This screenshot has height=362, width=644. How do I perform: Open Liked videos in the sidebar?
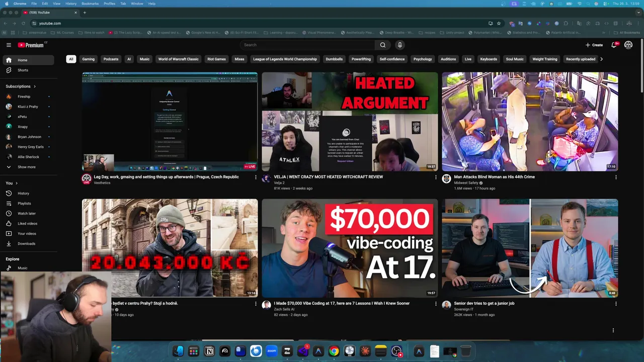27,223
